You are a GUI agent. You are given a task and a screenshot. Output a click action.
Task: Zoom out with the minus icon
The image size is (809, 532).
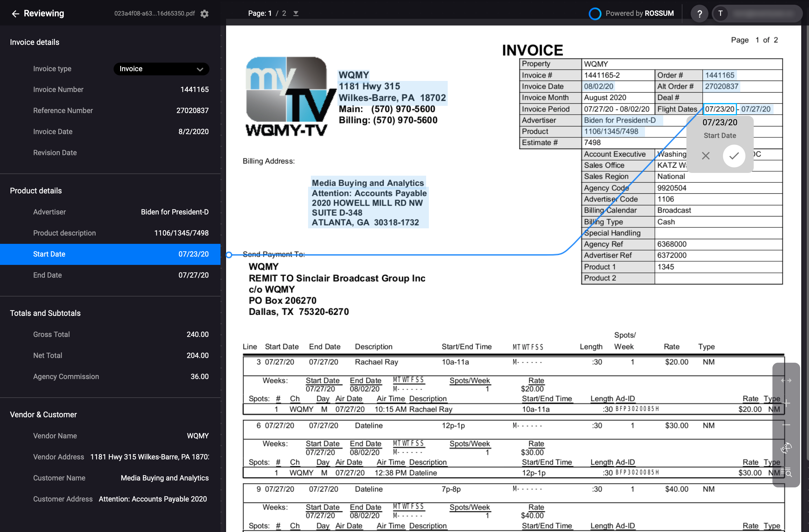pyautogui.click(x=786, y=425)
